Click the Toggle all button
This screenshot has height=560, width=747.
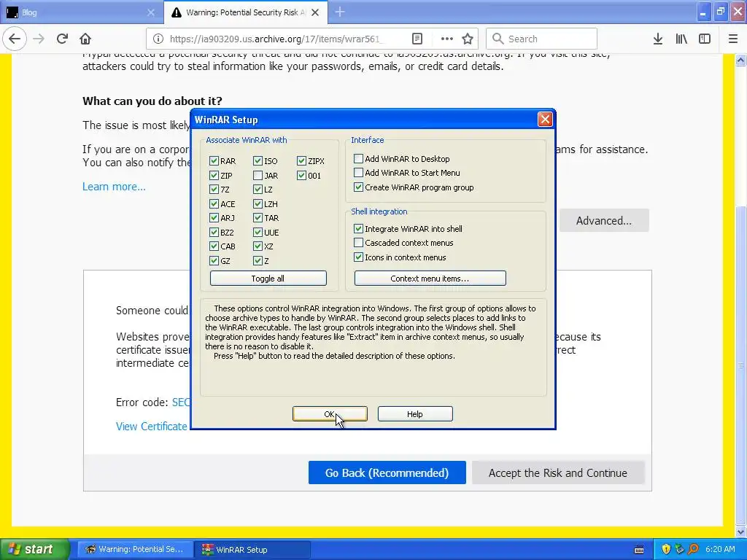click(268, 278)
